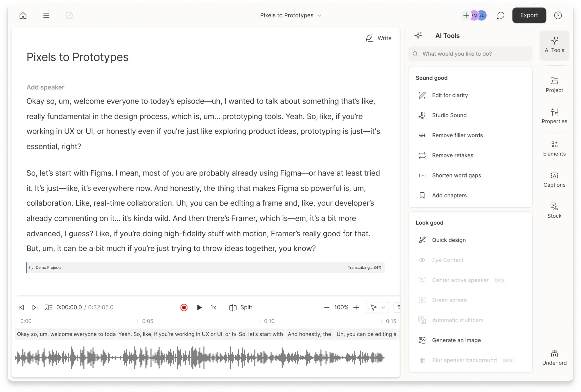Go to Home screen

tap(23, 15)
